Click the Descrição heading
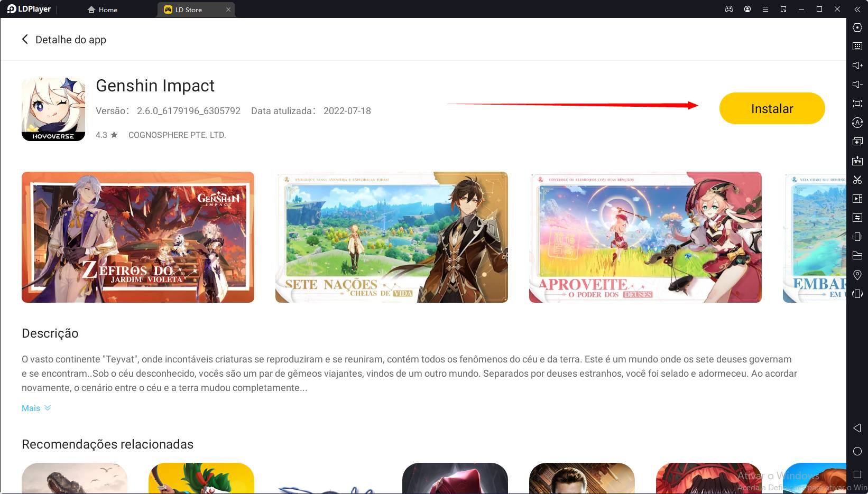Viewport: 868px width, 494px height. coord(50,333)
